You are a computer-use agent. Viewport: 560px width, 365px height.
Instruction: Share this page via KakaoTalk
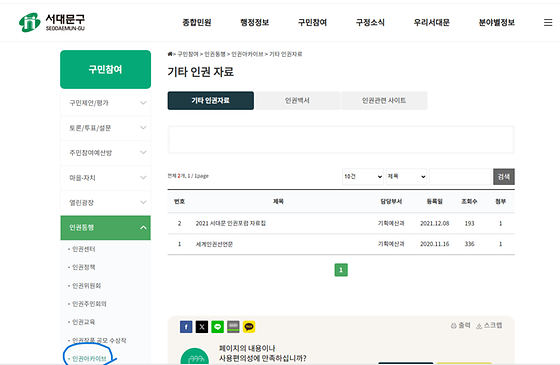pyautogui.click(x=249, y=327)
